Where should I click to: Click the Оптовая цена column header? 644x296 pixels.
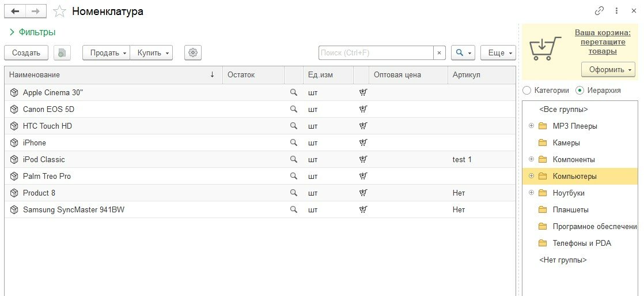click(x=408, y=75)
